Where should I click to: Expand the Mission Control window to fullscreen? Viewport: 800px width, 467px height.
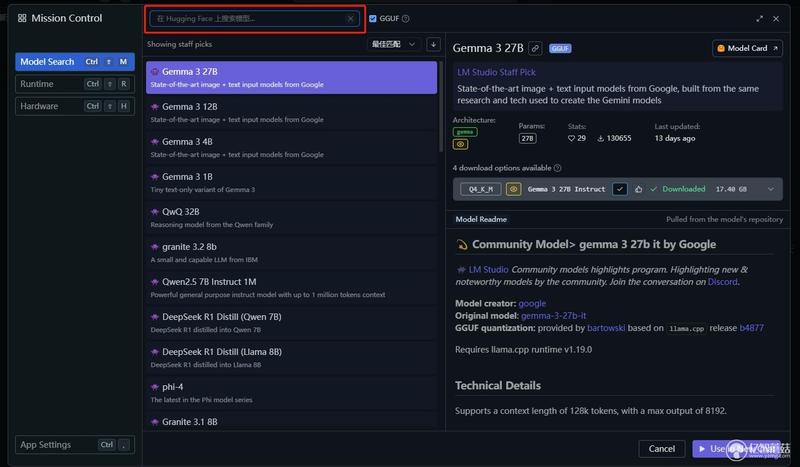[759, 18]
